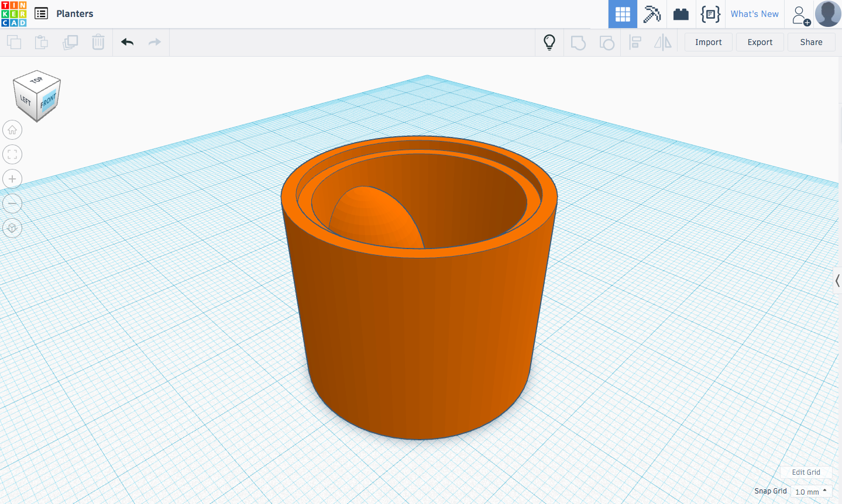
Task: Undo the last action
Action: tap(128, 42)
